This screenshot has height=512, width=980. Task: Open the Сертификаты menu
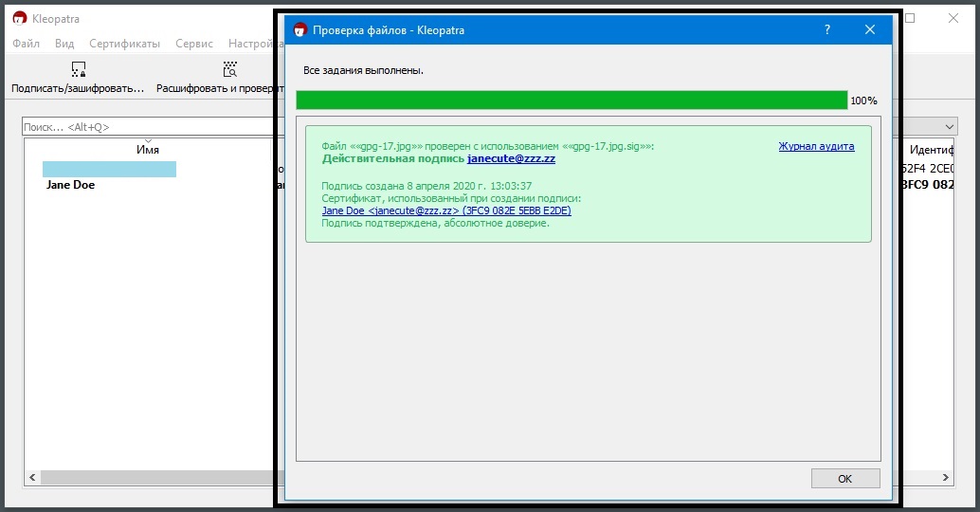point(124,43)
